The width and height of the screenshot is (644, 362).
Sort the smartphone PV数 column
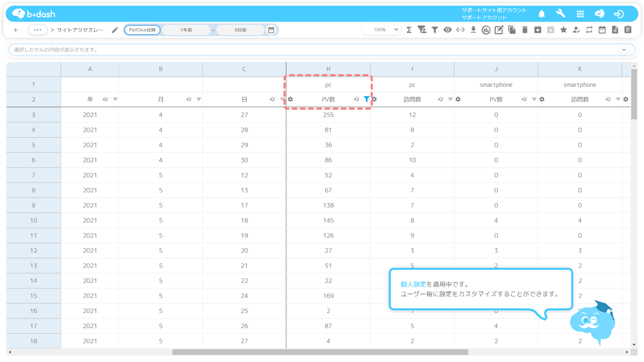pyautogui.click(x=524, y=99)
